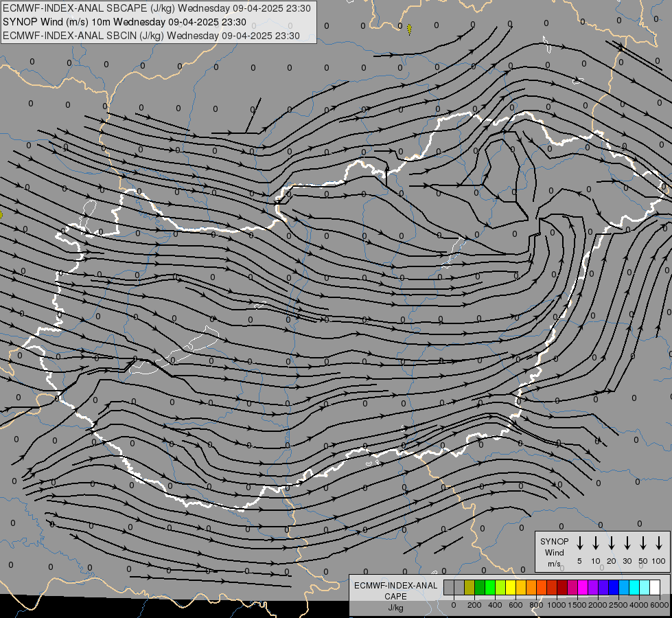Click the olive CAPE color swatch
Image resolution: width=672 pixels, height=618 pixels.
(x=470, y=588)
